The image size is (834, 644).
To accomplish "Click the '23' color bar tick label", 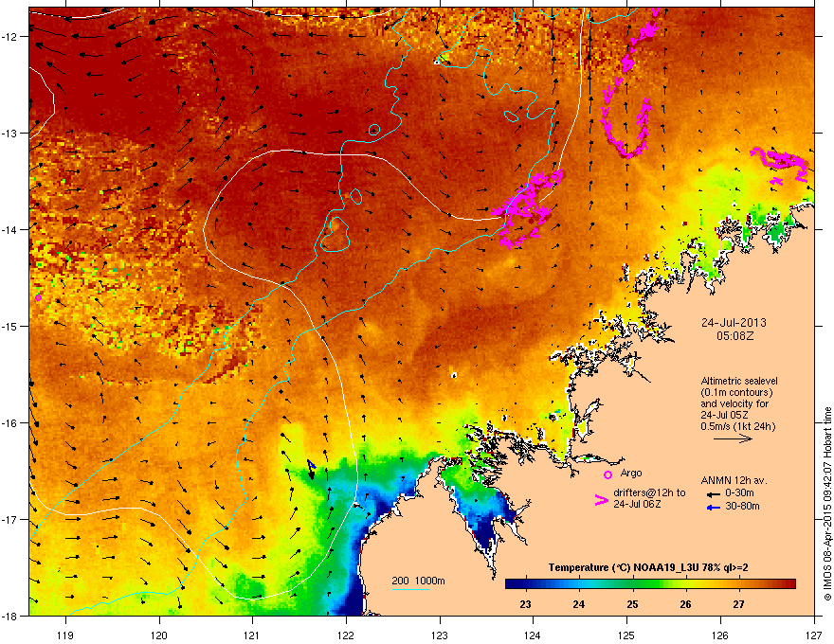I will [525, 604].
